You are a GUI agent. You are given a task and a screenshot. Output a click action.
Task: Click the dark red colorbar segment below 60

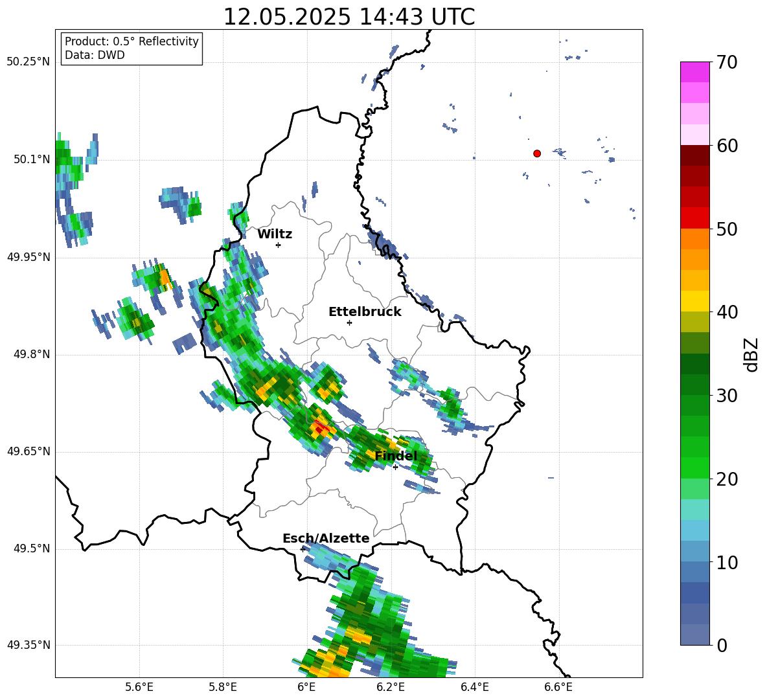pos(695,155)
